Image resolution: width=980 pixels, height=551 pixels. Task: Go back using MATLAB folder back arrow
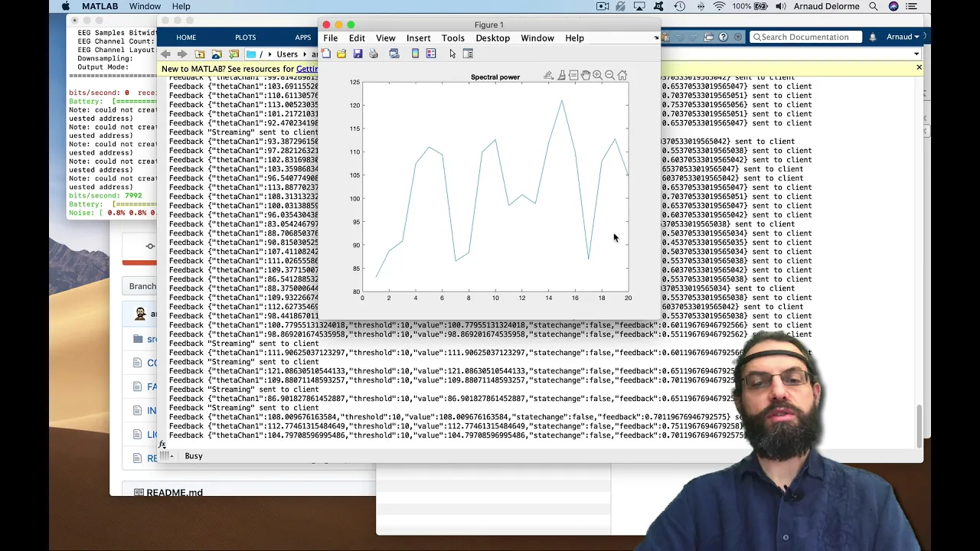(x=166, y=54)
